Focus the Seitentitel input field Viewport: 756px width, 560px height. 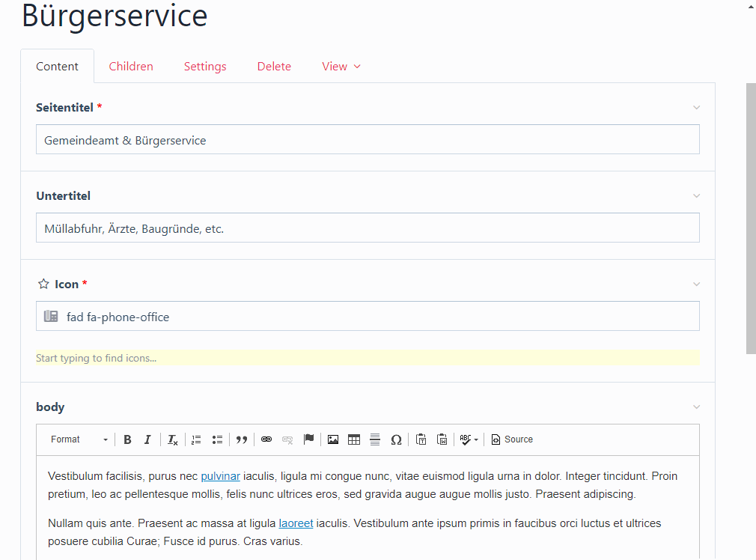[368, 140]
